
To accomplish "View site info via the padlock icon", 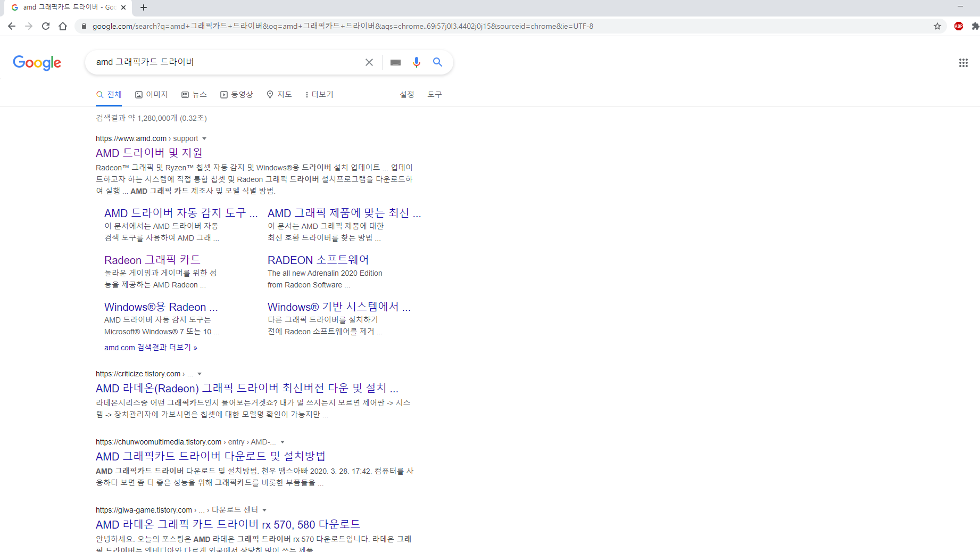I will 84,26.
